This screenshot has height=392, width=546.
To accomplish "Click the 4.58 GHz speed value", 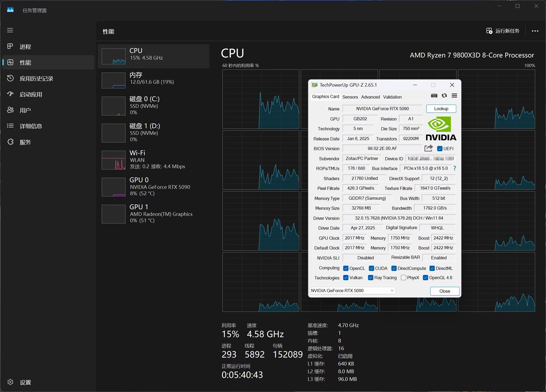I will [265, 334].
